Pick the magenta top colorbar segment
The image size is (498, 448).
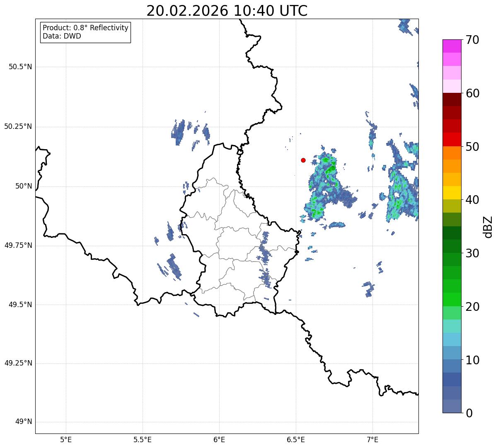pos(452,46)
